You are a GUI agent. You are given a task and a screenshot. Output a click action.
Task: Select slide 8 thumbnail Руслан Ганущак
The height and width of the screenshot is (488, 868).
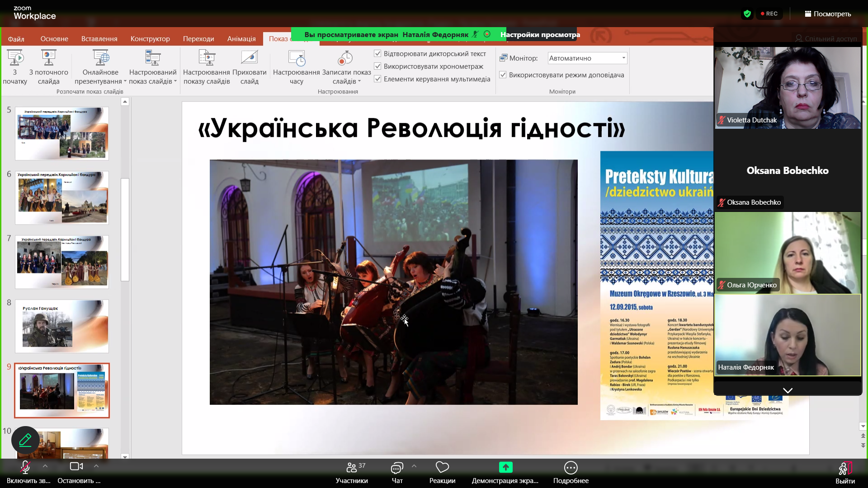(x=62, y=326)
